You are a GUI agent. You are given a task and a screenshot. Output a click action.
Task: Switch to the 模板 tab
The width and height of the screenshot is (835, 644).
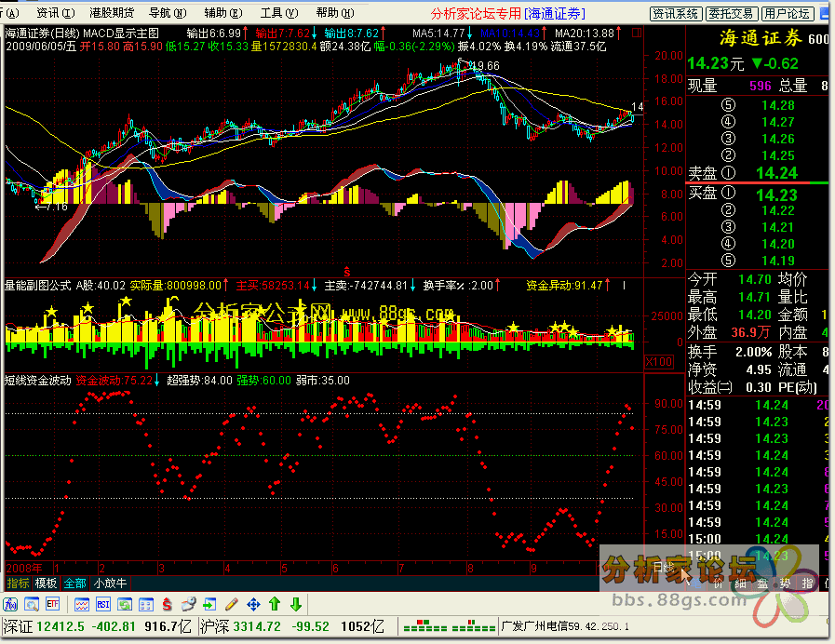(x=46, y=584)
